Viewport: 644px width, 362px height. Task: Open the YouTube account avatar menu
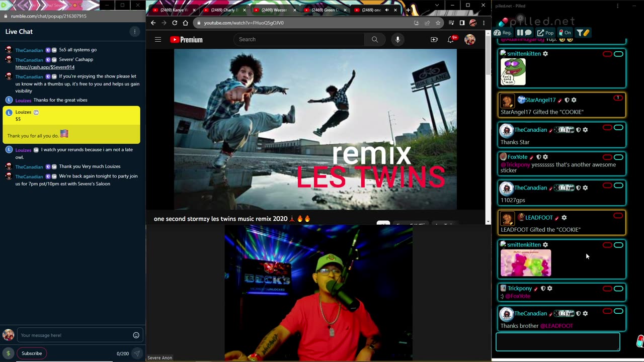470,39
